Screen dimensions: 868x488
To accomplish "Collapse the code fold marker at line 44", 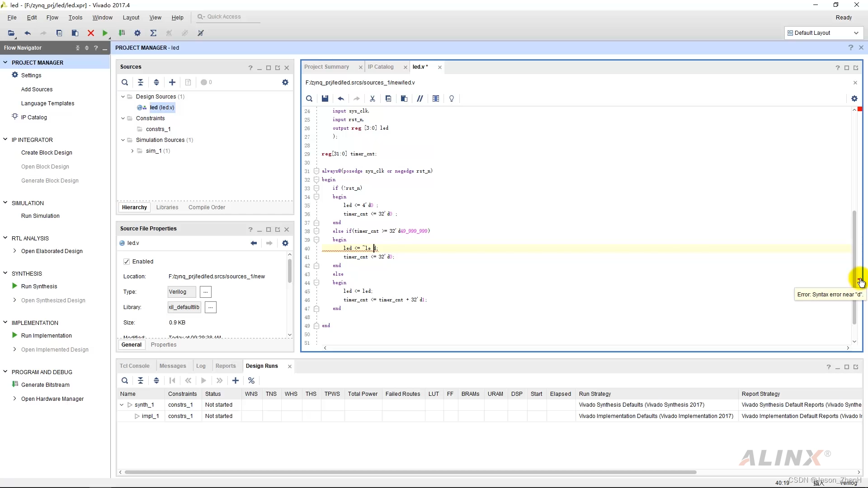I will coord(316,283).
